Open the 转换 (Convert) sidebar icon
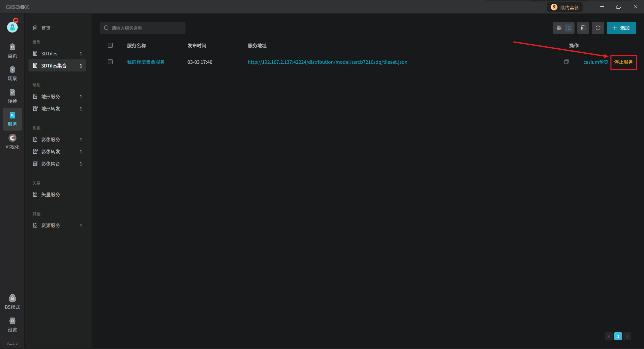Image resolution: width=644 pixels, height=349 pixels. pyautogui.click(x=12, y=96)
